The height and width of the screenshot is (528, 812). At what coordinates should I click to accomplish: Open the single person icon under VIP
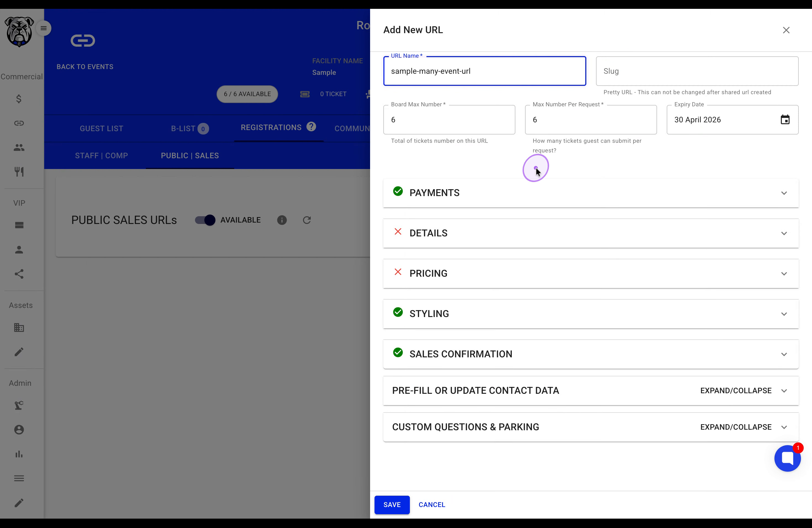point(19,250)
